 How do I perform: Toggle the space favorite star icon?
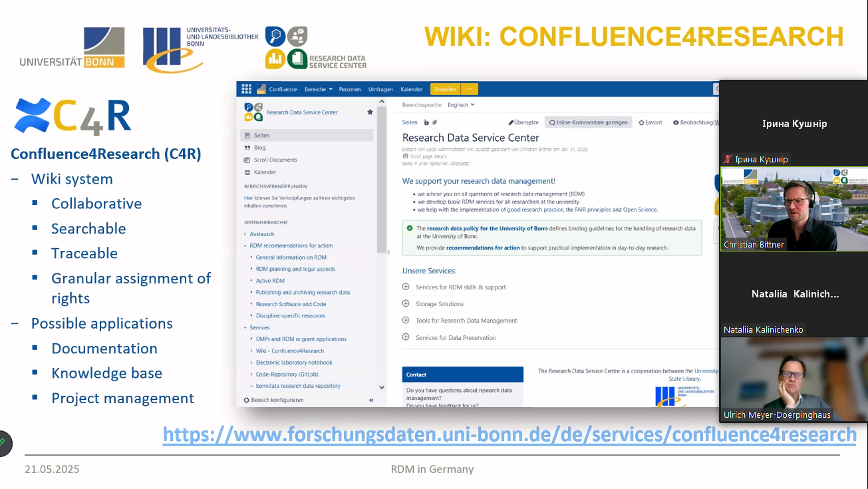tap(370, 112)
